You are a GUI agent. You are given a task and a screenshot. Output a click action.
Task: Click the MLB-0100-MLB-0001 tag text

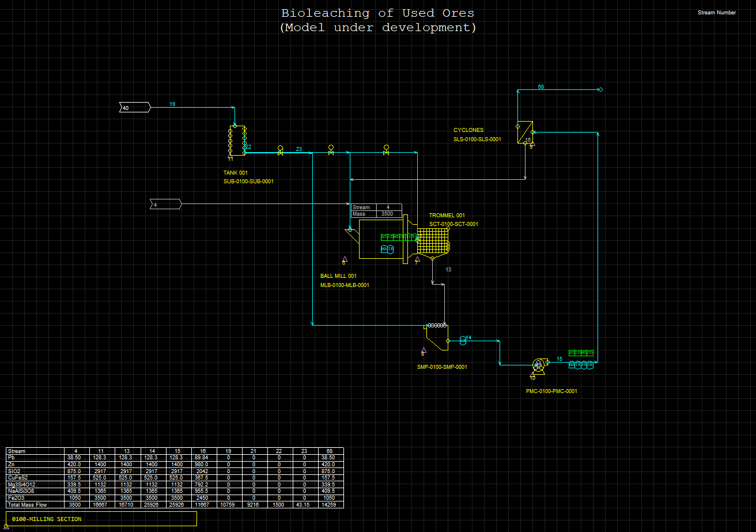click(345, 285)
